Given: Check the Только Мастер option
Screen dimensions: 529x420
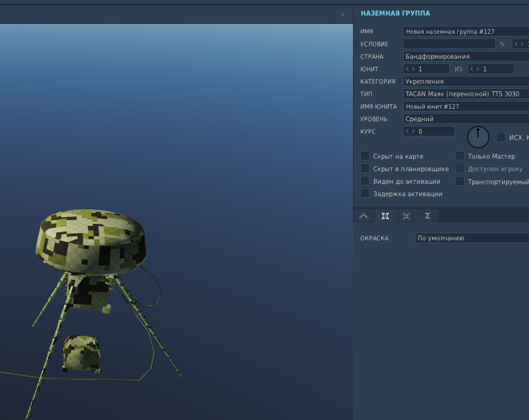Looking at the screenshot, I should [x=460, y=156].
